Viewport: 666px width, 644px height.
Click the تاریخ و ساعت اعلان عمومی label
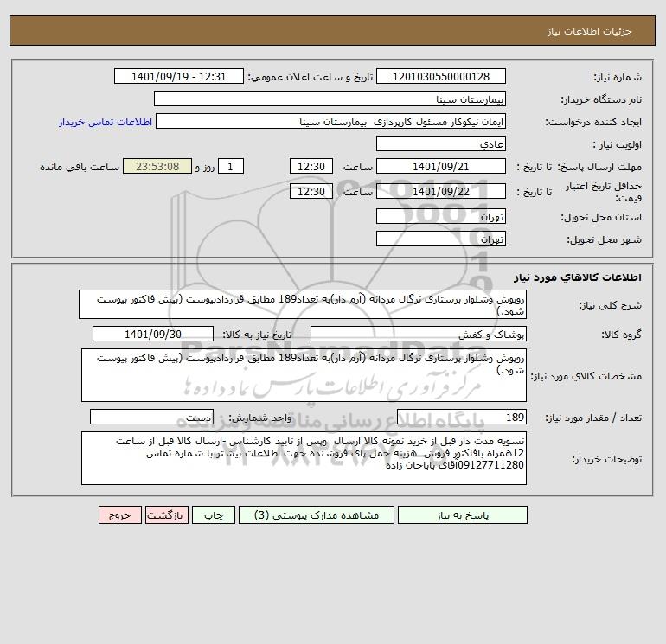310,77
